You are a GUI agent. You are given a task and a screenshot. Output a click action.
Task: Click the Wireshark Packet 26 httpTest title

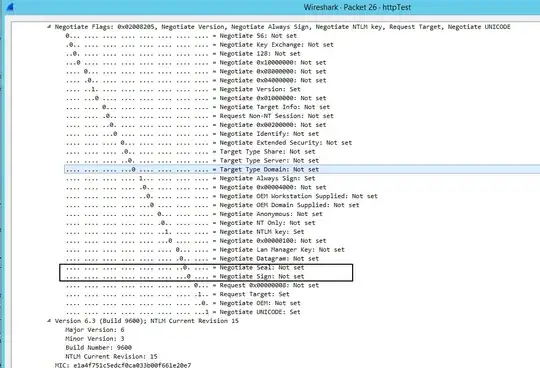(x=357, y=7)
